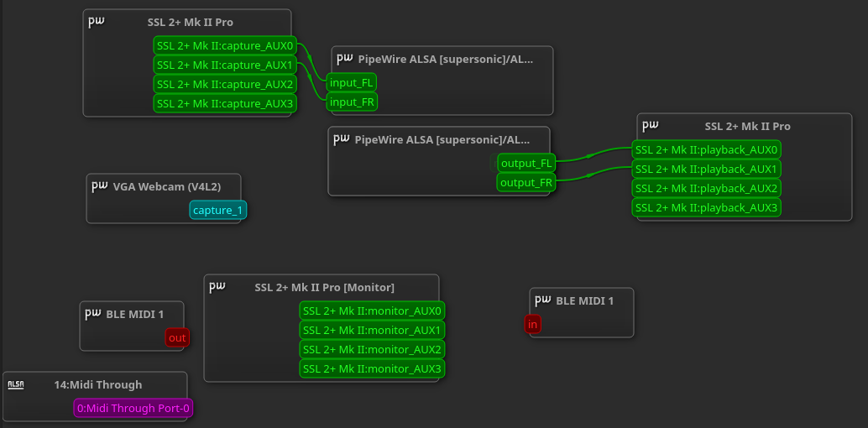Select the 0:Midi Through Port-0 port
This screenshot has height=428, width=868.
tap(133, 408)
